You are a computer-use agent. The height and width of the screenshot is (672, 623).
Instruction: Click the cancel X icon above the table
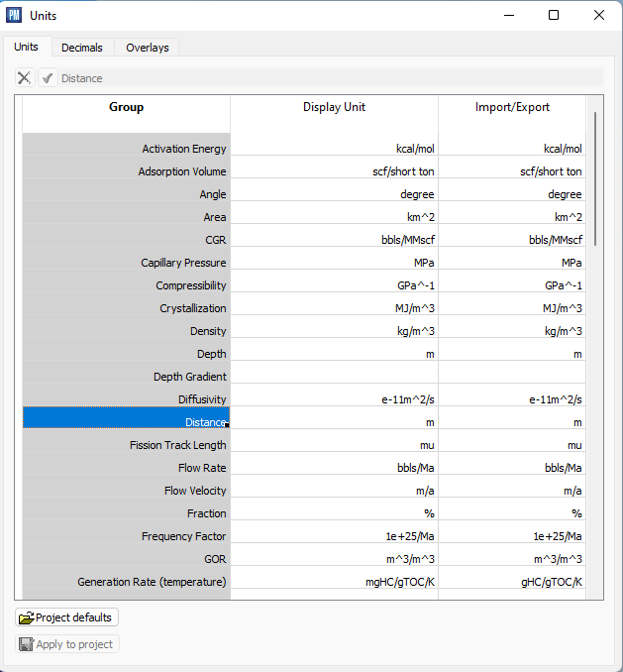click(25, 78)
